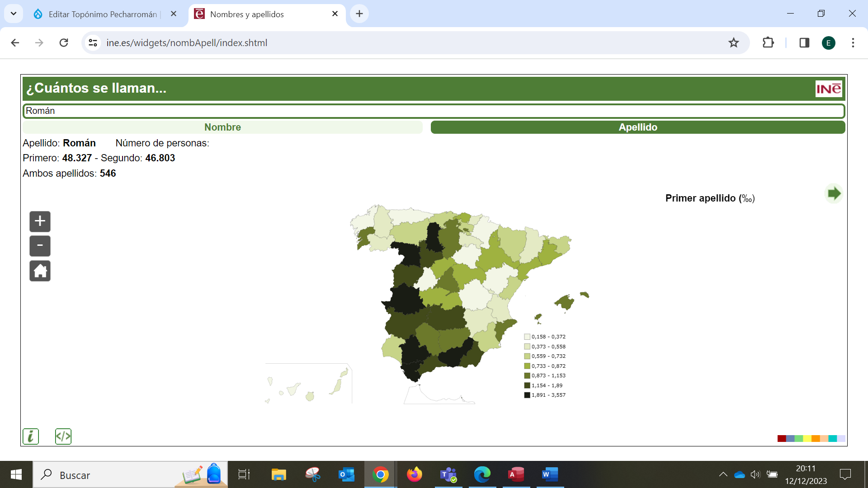Open the information icon at bottom left
868x488 pixels.
coord(31,436)
